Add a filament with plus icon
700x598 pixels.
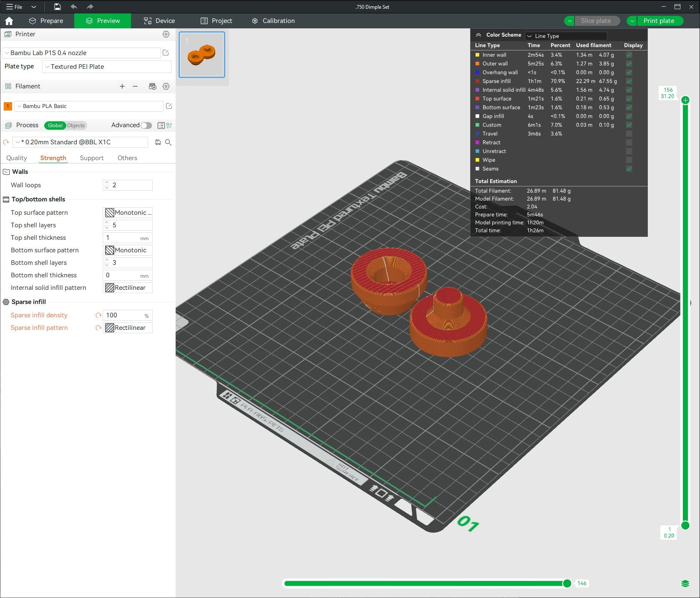coord(122,86)
